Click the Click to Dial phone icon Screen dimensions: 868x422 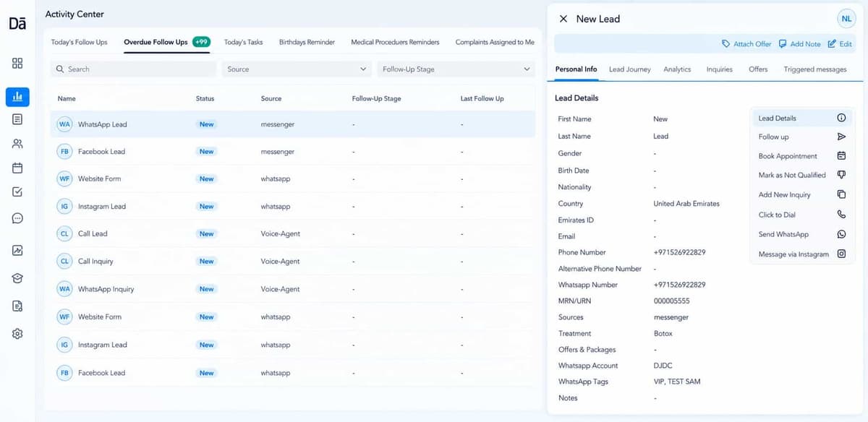[x=841, y=215]
